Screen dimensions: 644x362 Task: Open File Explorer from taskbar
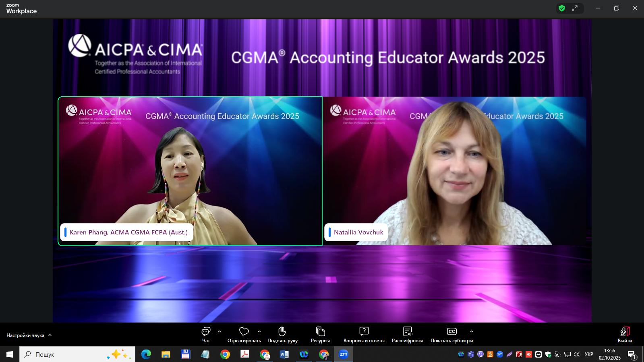pos(166,354)
